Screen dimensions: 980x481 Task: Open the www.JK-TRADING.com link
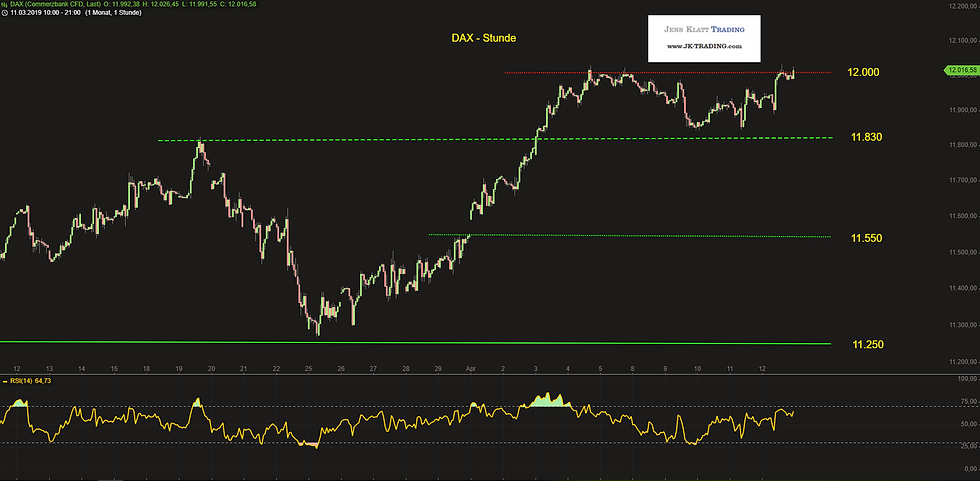(704, 46)
